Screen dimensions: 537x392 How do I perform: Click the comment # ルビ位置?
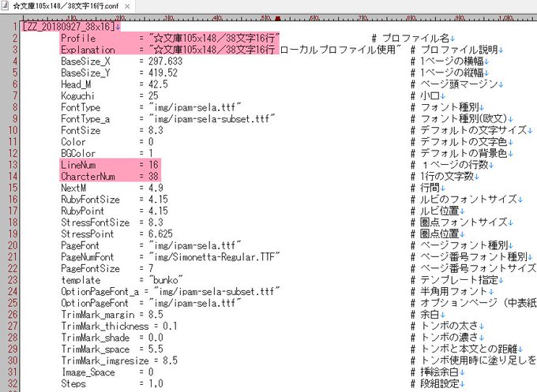click(434, 211)
